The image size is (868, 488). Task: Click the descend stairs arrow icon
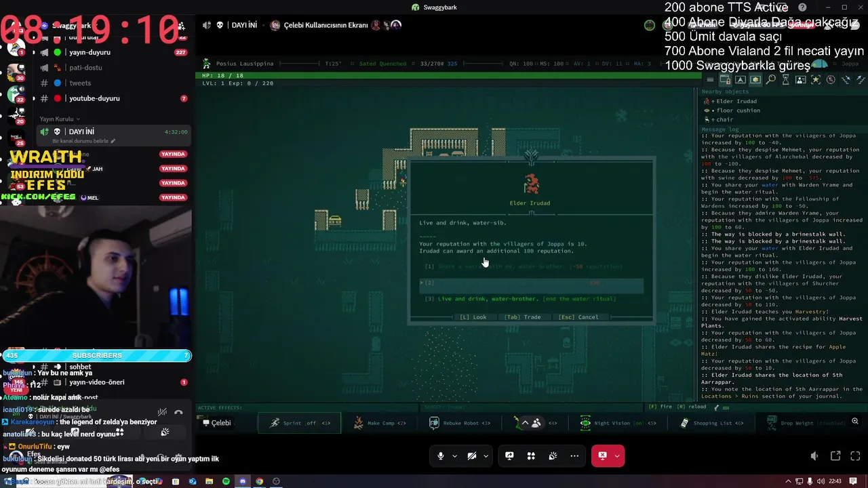(846, 80)
